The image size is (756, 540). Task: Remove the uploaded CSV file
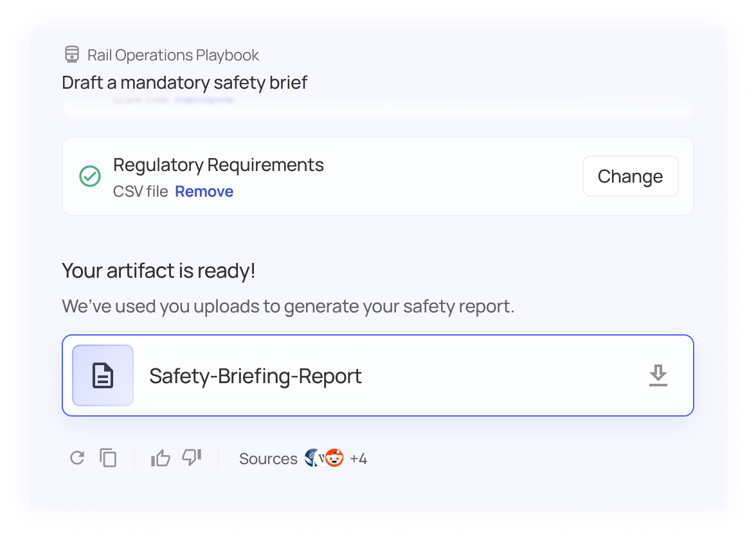(204, 191)
